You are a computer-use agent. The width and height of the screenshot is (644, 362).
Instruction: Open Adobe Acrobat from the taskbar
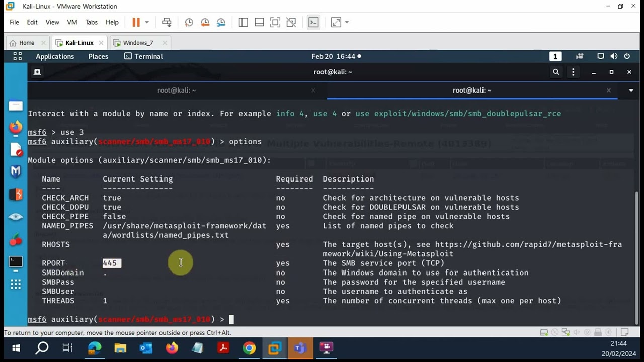point(223,348)
